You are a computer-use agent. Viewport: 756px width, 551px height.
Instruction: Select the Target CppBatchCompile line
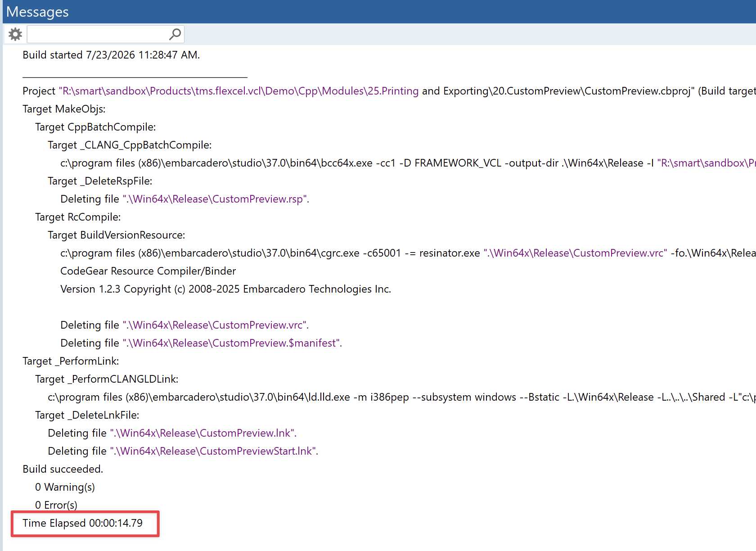[95, 127]
